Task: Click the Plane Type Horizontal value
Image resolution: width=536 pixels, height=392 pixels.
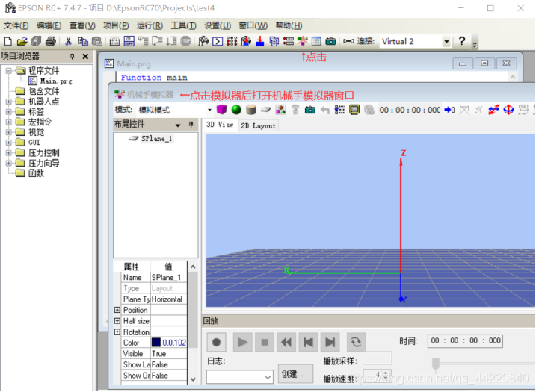Action: pos(169,299)
